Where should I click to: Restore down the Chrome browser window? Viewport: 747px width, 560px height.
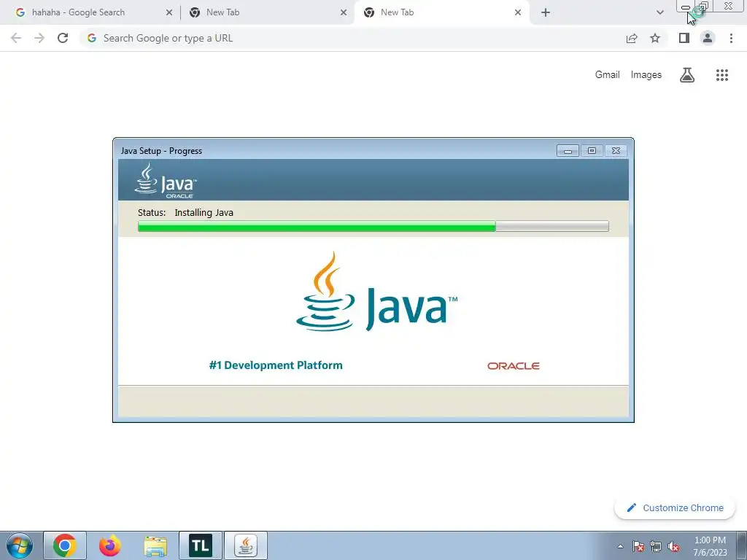[x=704, y=6]
